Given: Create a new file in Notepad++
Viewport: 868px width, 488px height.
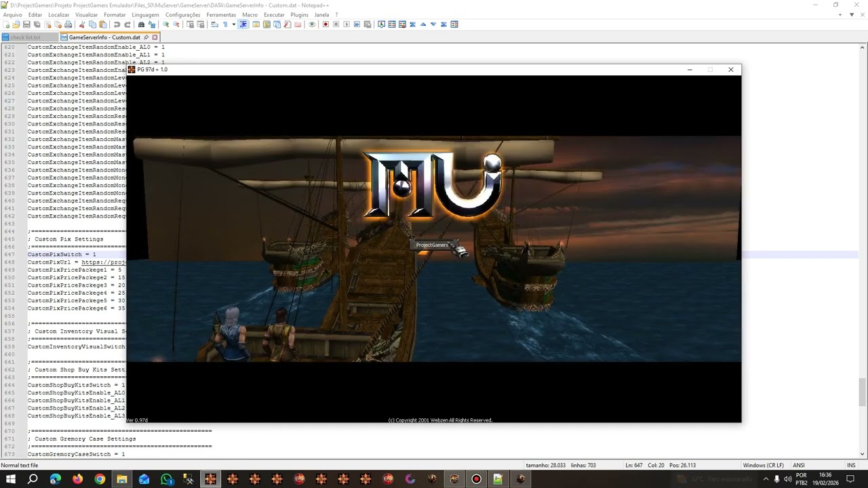Looking at the screenshot, I should pyautogui.click(x=7, y=24).
